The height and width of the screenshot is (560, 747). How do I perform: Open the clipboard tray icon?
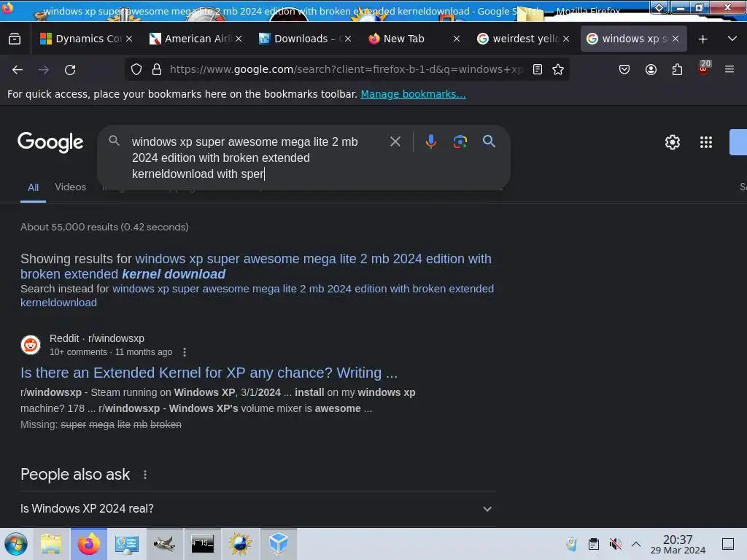594,544
